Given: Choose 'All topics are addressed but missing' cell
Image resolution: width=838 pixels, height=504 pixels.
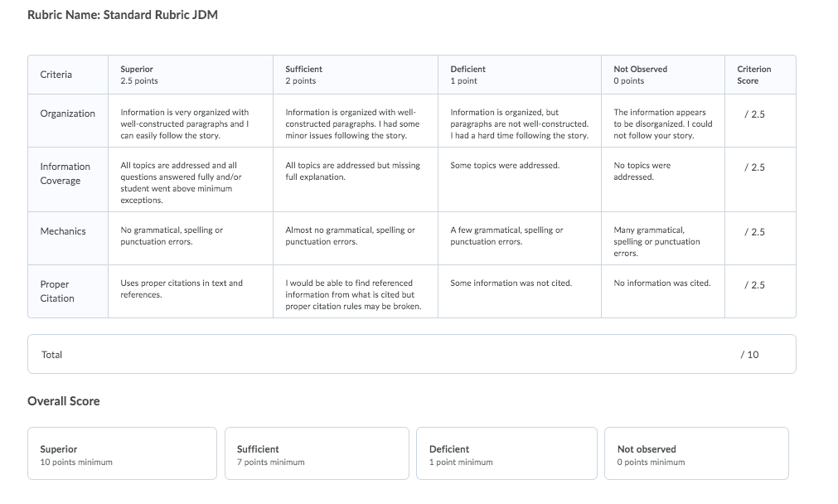Looking at the screenshot, I should click(x=356, y=180).
